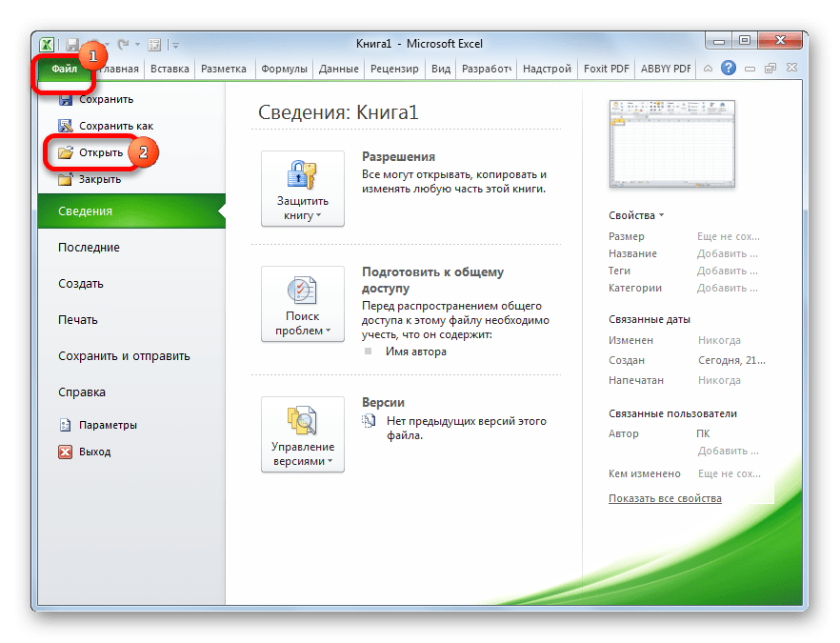Expand the Свойства properties dropdown
840x643 pixels.
tap(636, 215)
